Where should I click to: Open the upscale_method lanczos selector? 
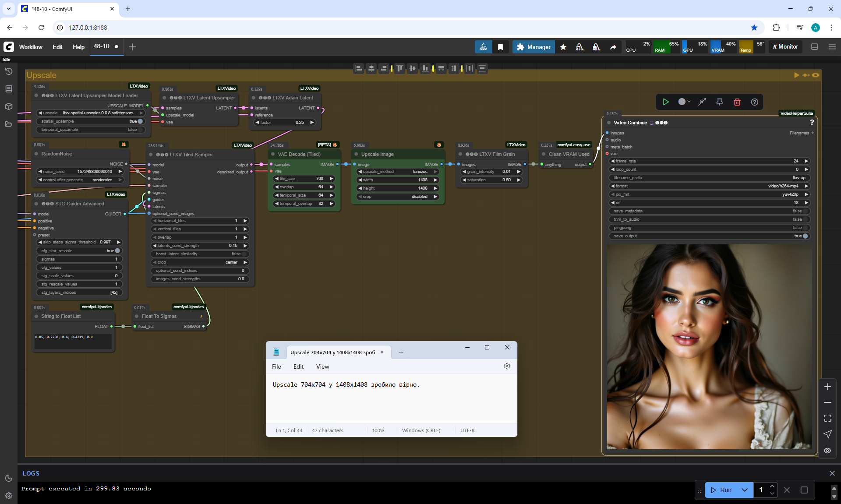coord(398,172)
